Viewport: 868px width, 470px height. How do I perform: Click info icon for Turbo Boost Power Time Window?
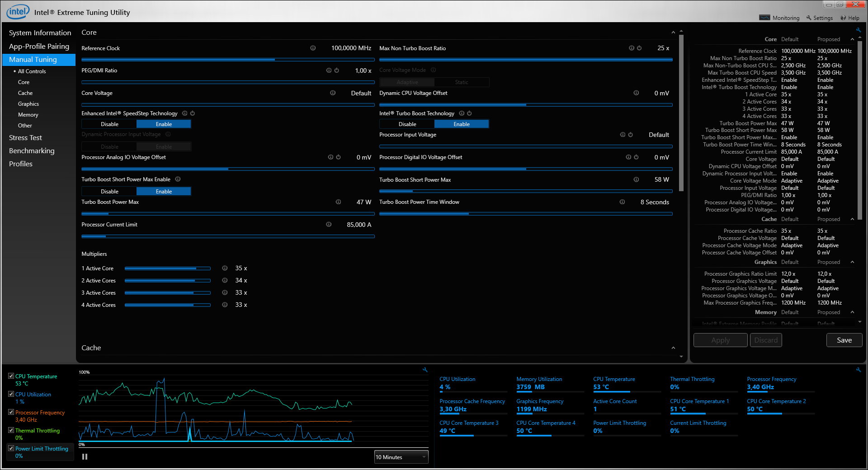(x=622, y=202)
